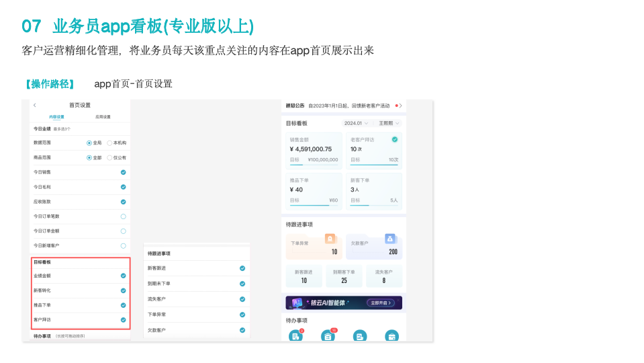Tap the AI logo in the 铱云AI智能体 banner

(297, 303)
